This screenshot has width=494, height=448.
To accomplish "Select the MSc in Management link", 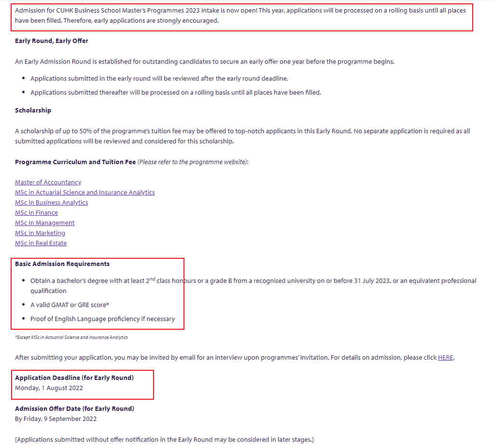I will coord(45,223).
